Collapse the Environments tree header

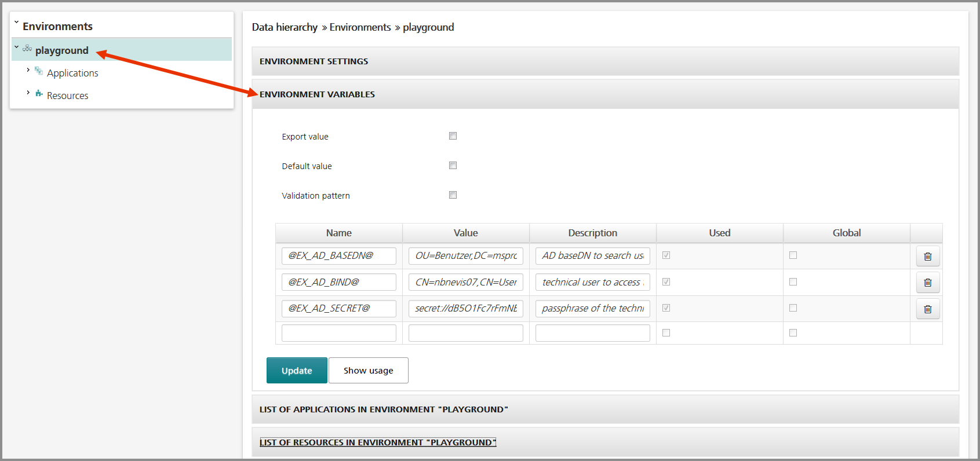(16, 23)
